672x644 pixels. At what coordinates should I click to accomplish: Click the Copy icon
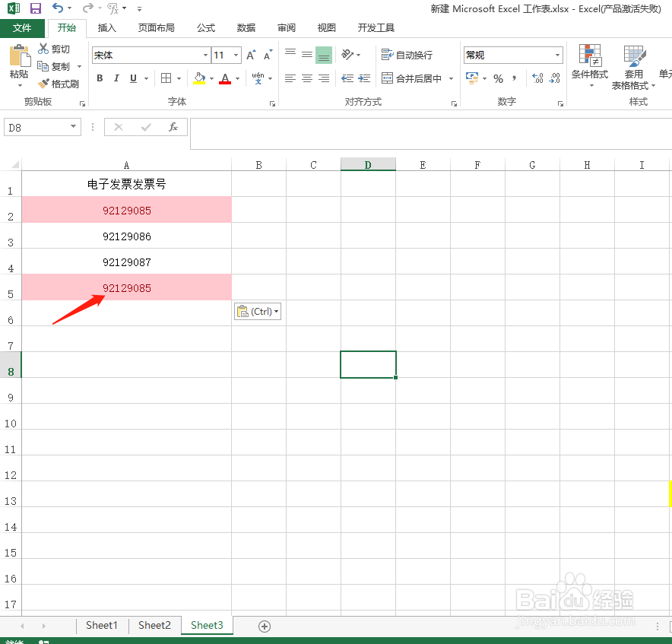(x=43, y=66)
